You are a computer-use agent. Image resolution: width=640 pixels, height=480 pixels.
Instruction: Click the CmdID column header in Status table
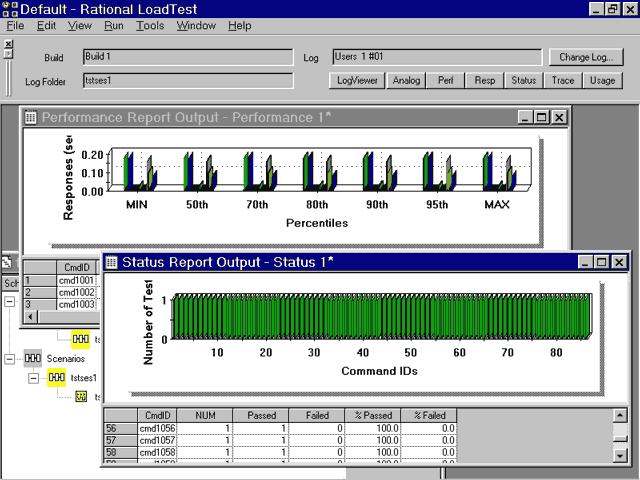[x=157, y=416]
